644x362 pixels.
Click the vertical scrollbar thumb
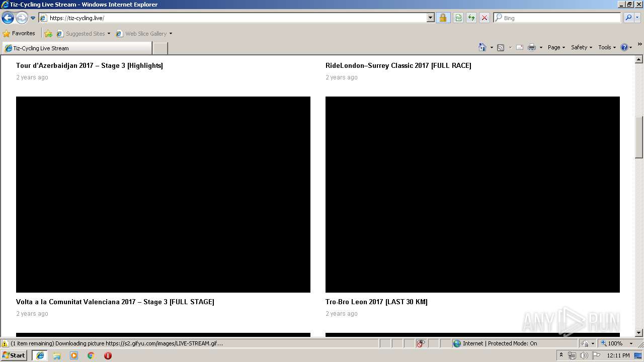tap(639, 137)
